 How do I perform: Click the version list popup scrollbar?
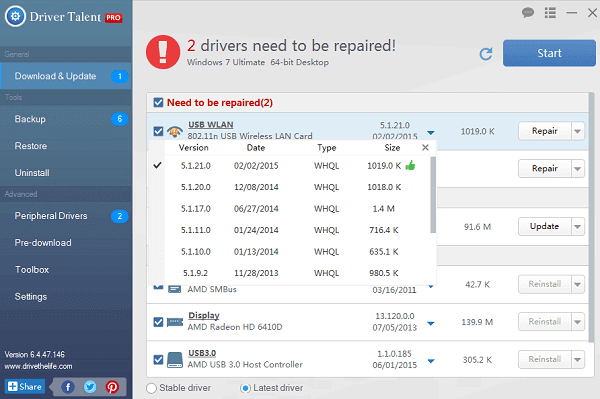click(433, 195)
